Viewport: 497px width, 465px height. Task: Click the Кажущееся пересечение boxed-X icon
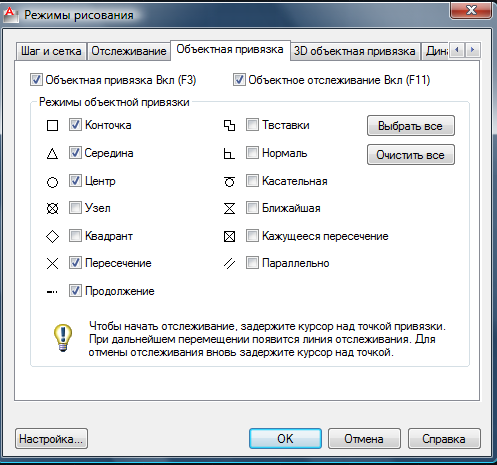point(229,237)
